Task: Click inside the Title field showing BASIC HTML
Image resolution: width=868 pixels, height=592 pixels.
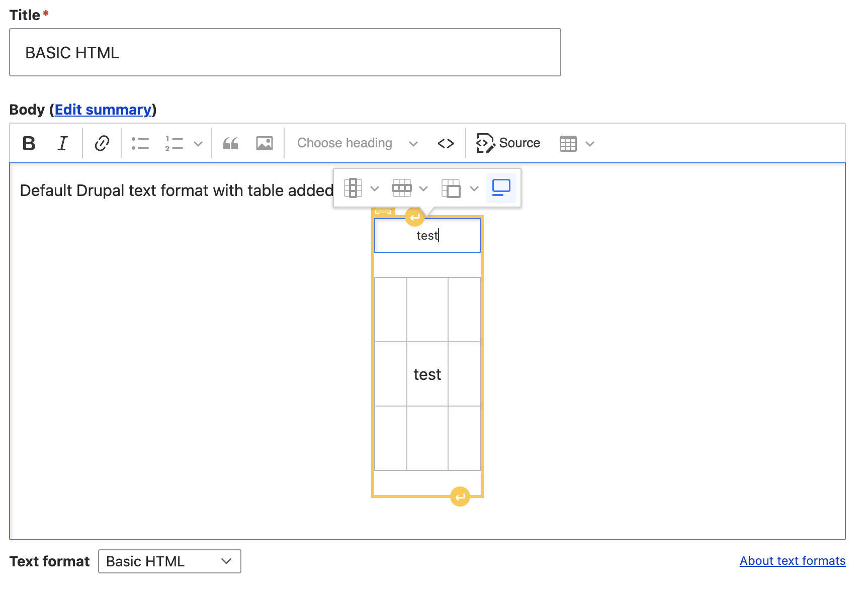Action: 285,52
